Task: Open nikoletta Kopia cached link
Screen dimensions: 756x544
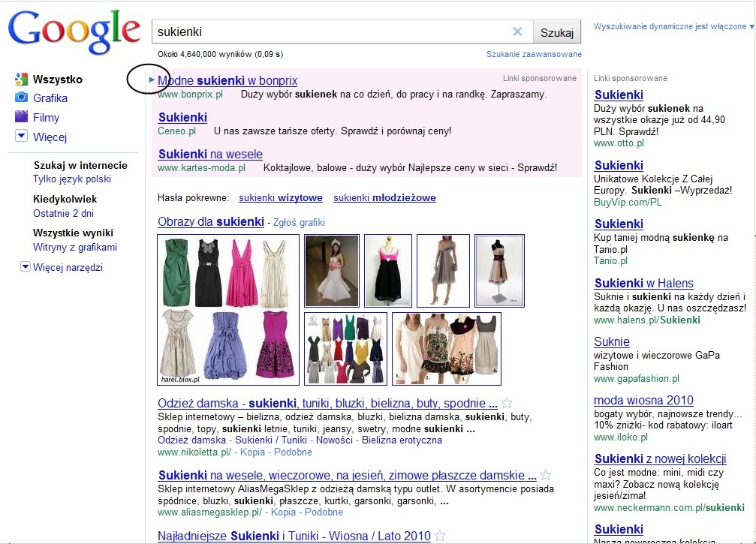Action: pyautogui.click(x=253, y=452)
